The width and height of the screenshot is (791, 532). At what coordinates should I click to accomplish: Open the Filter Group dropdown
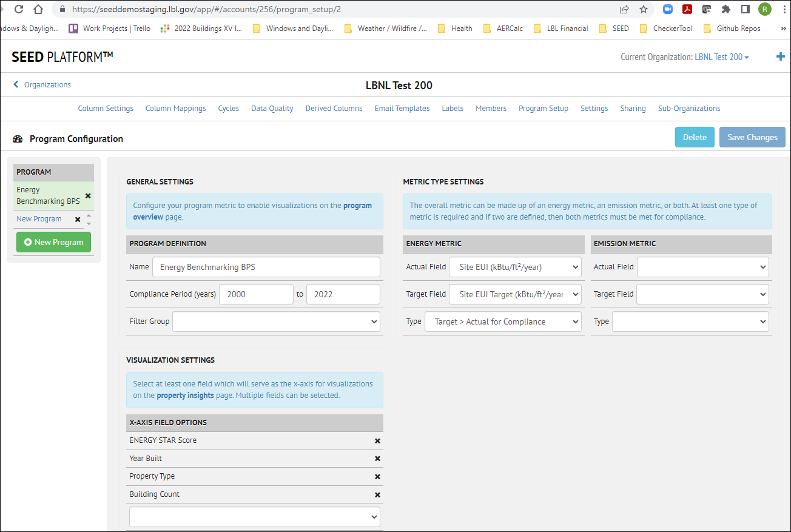pyautogui.click(x=276, y=321)
